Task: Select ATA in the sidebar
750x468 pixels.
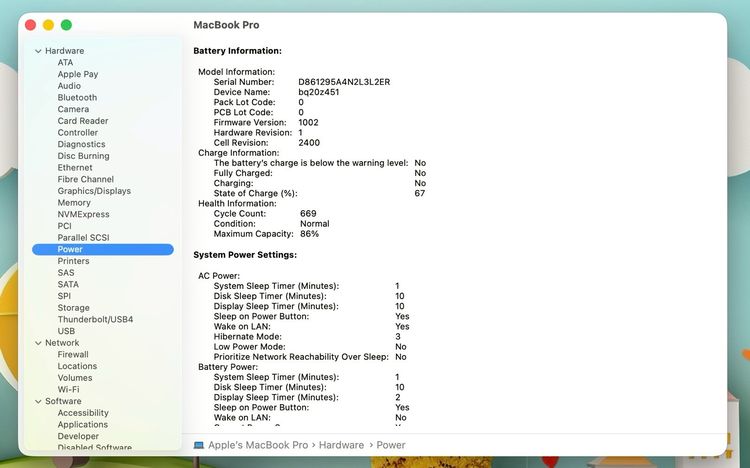Action: point(65,62)
